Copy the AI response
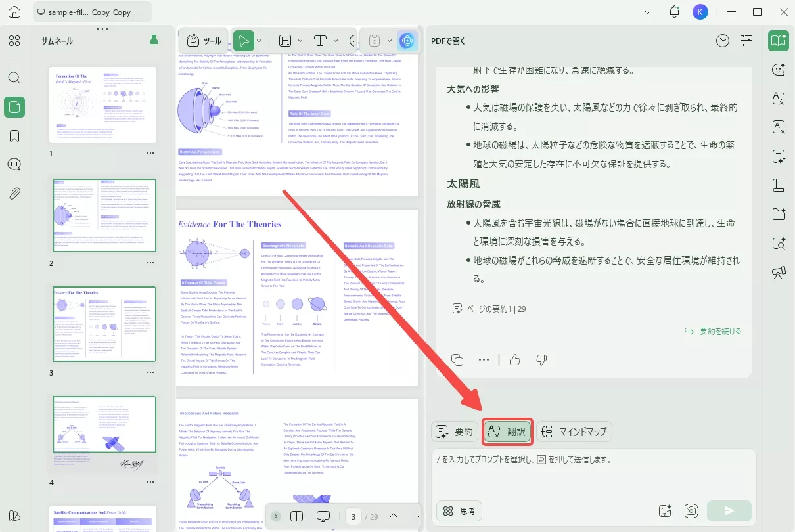 [x=458, y=359]
